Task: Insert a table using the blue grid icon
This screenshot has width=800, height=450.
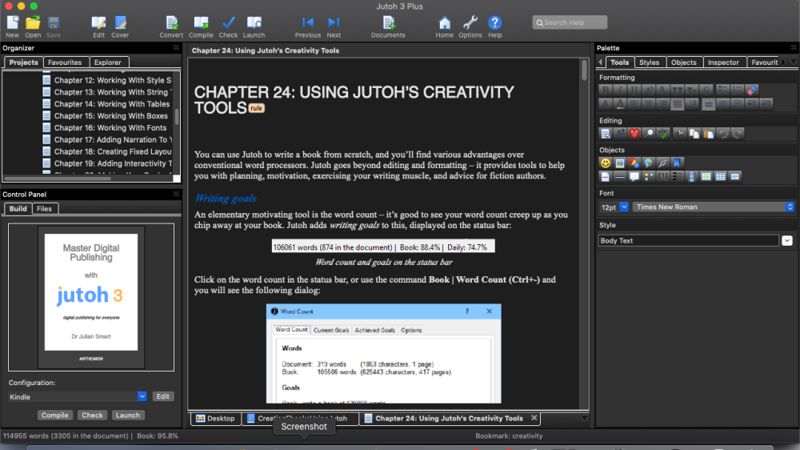Action: 720,177
